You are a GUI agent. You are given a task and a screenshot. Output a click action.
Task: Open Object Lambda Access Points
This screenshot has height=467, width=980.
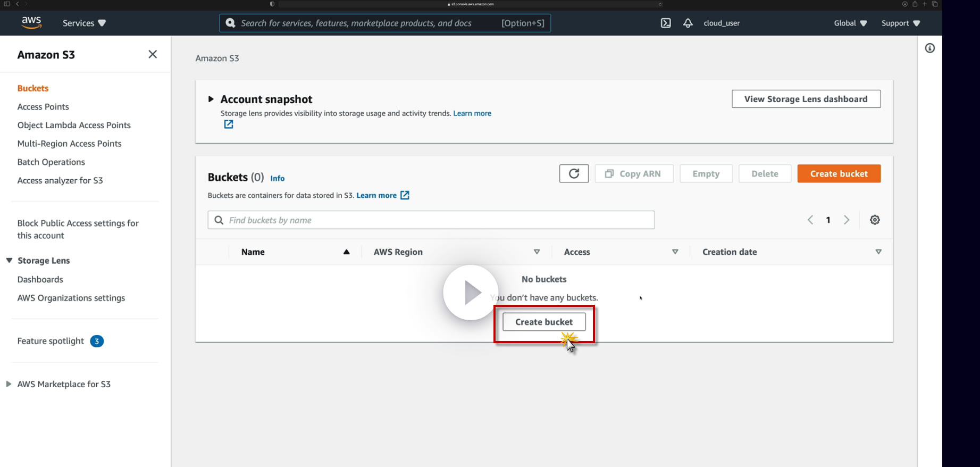click(74, 126)
